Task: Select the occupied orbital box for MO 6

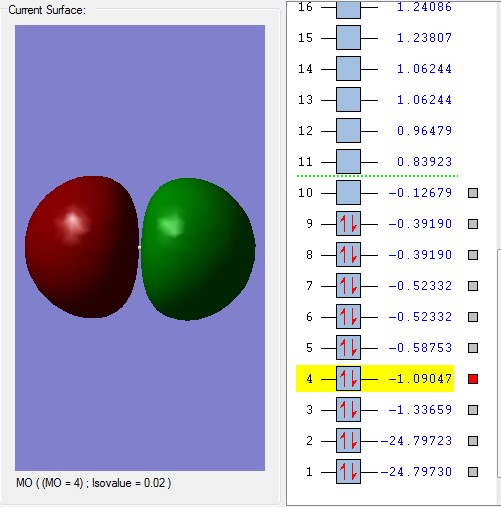Action: 348,317
